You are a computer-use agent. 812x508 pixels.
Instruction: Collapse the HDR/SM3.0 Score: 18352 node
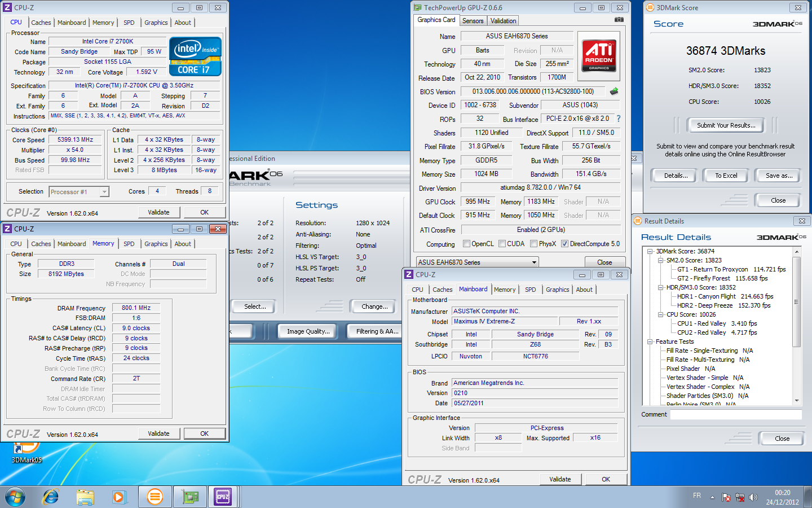[x=660, y=287]
